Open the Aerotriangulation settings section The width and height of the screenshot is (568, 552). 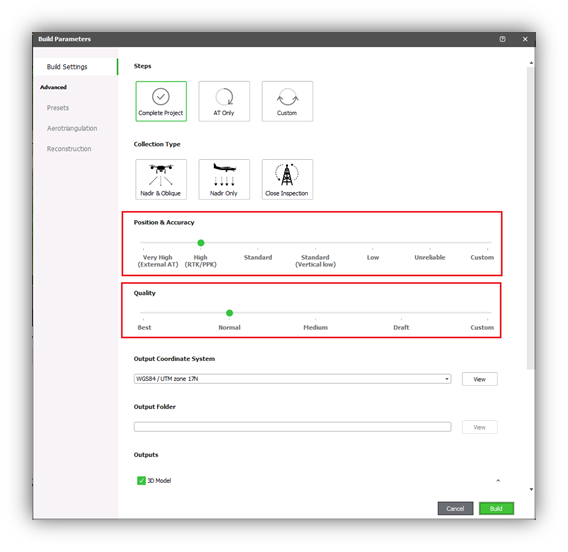72,128
